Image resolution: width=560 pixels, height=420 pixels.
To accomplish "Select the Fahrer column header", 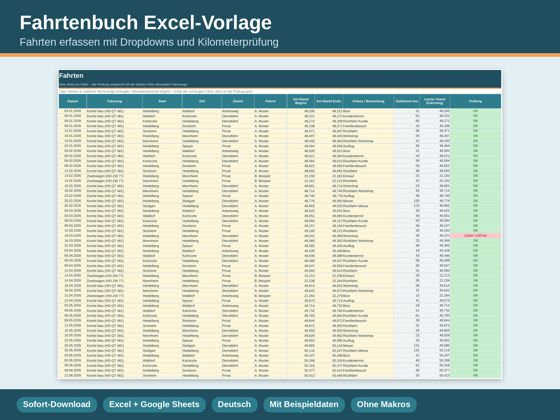I will click(x=270, y=101).
